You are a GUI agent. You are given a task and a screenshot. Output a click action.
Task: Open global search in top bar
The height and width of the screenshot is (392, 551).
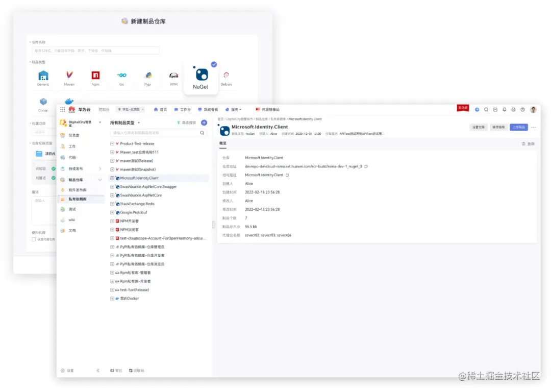pos(486,110)
